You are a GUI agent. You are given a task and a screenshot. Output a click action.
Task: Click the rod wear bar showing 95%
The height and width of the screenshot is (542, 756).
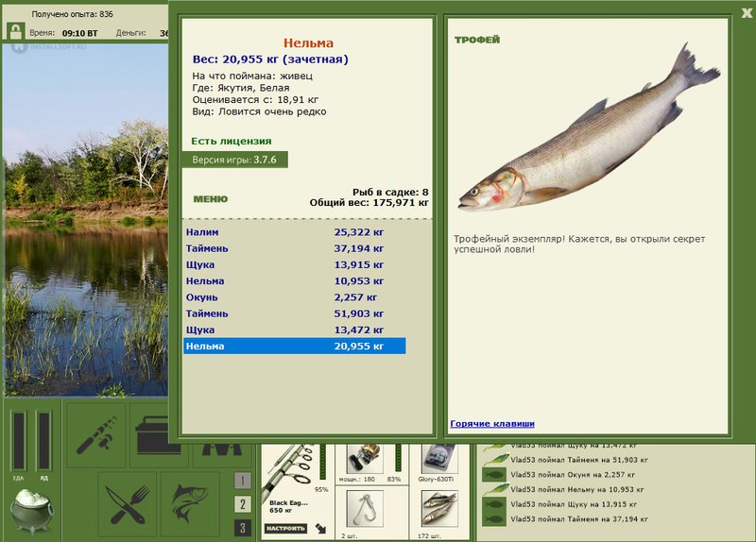[x=322, y=462]
